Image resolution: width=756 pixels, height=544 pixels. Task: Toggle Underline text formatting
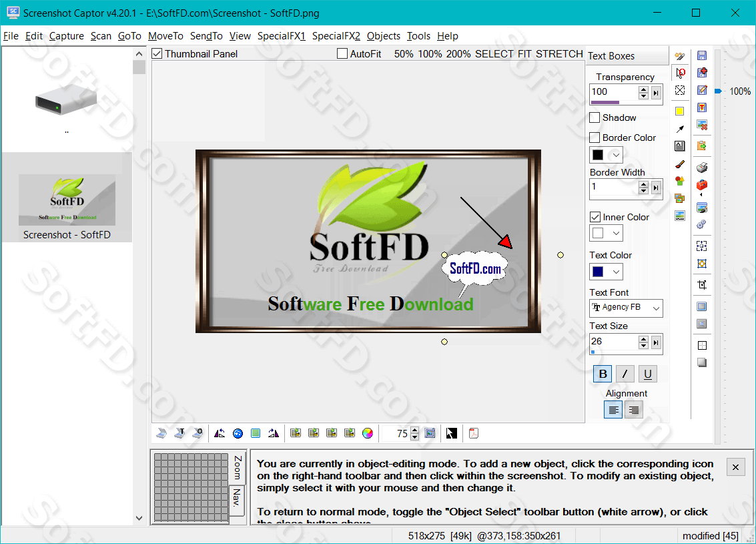pos(647,374)
